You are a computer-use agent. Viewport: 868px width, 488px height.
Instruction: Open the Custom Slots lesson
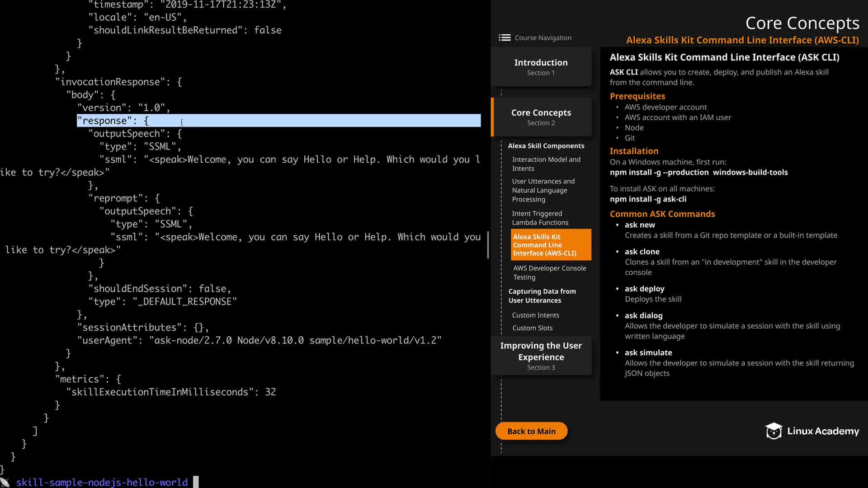tap(532, 328)
